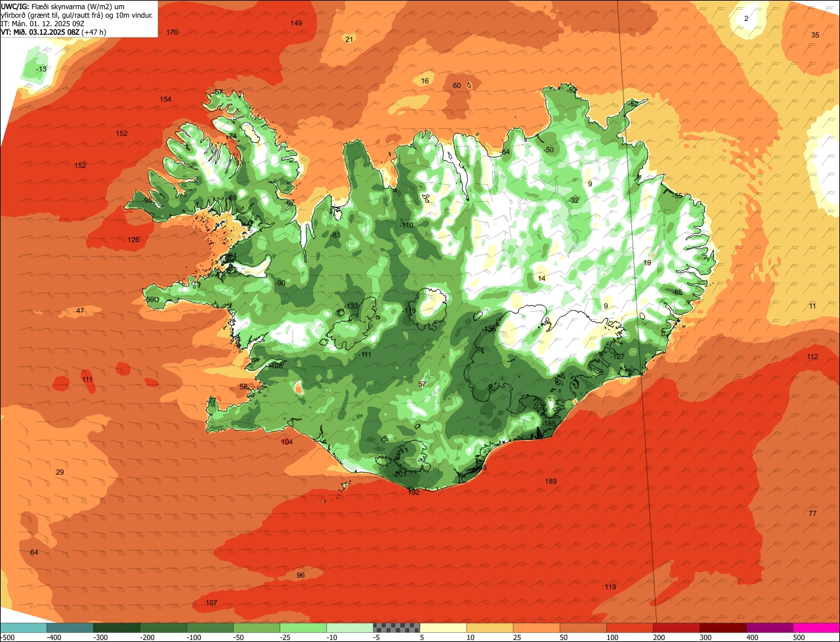This screenshot has width=840, height=642.
Task: Click the legend swatch between 50 and 100
Action: (x=583, y=628)
